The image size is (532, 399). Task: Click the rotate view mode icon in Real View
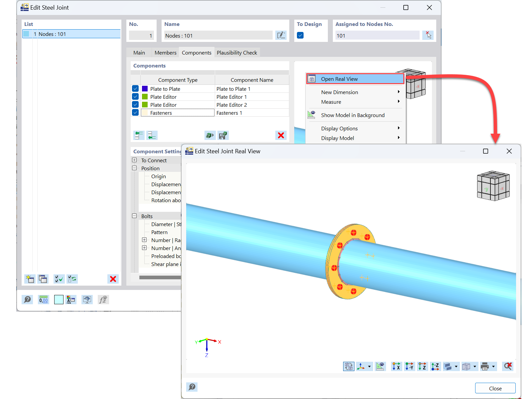[349, 366]
